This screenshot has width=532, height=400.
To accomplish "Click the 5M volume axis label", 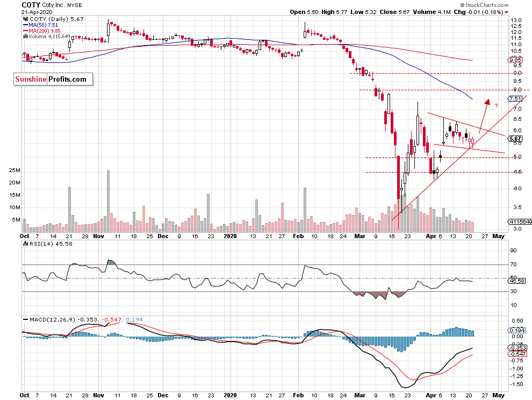I will tap(16, 220).
